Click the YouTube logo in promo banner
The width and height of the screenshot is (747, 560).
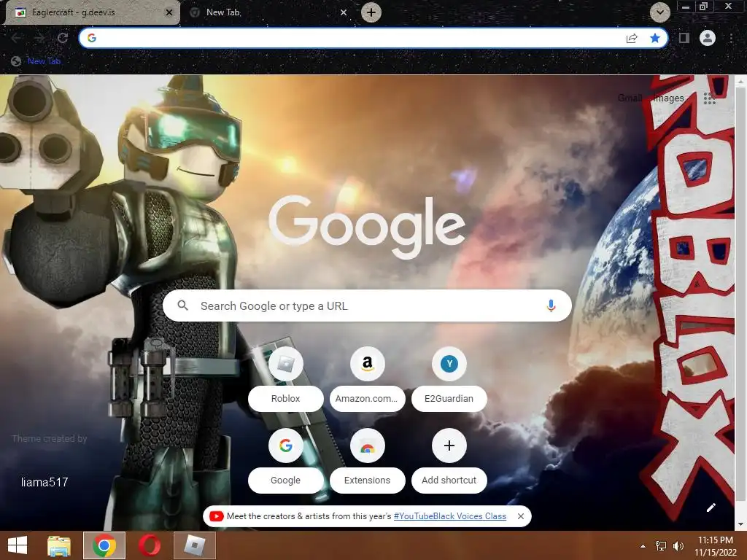(216, 516)
